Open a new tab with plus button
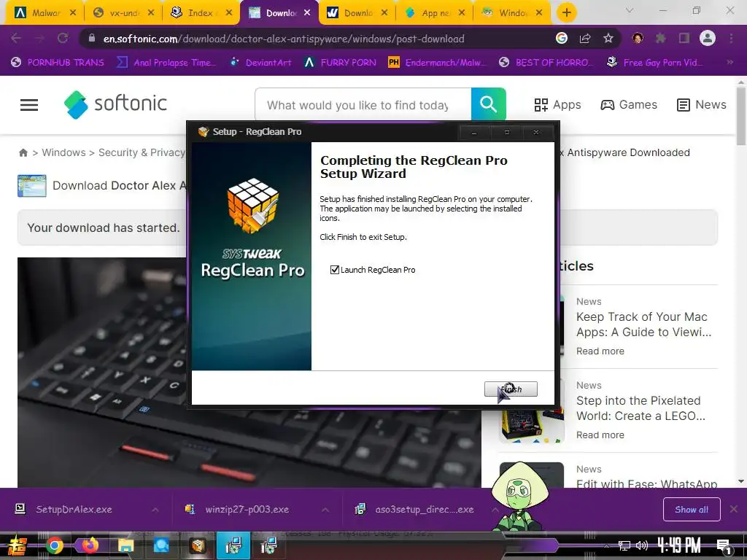The image size is (747, 560). (x=566, y=12)
